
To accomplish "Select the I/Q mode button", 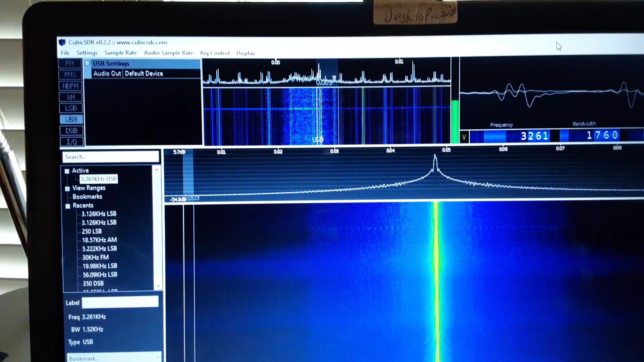I will click(71, 142).
